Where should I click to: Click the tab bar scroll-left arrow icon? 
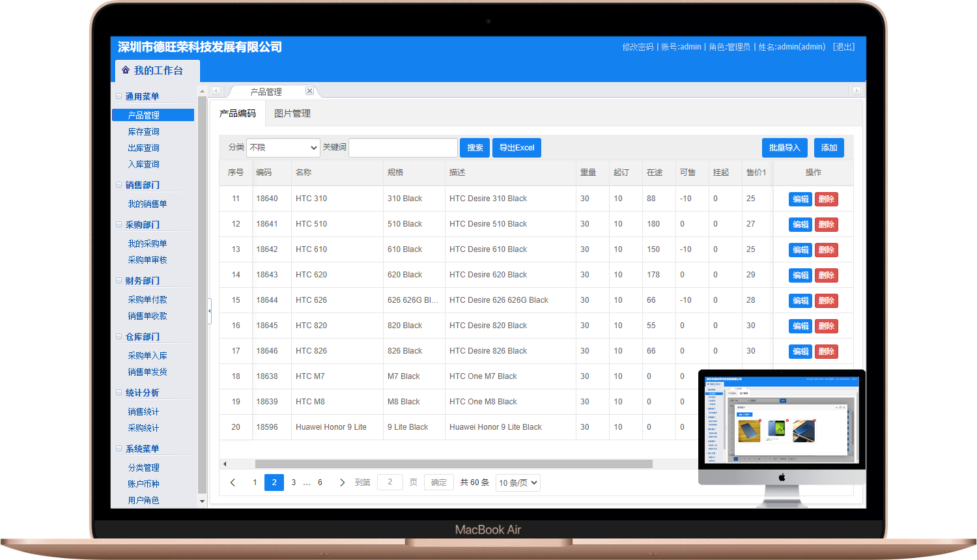[216, 91]
